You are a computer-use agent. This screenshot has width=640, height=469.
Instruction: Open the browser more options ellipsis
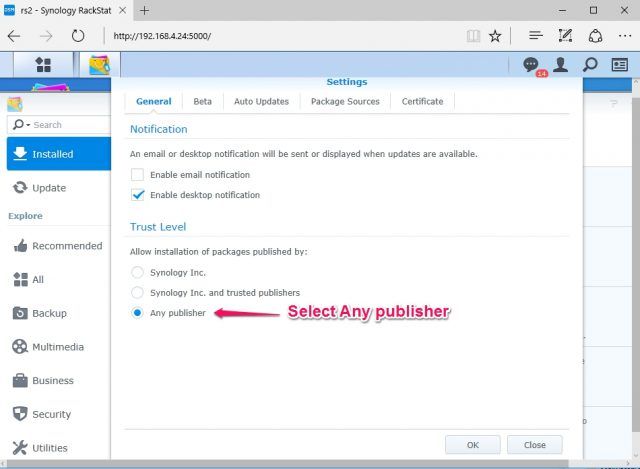point(625,36)
